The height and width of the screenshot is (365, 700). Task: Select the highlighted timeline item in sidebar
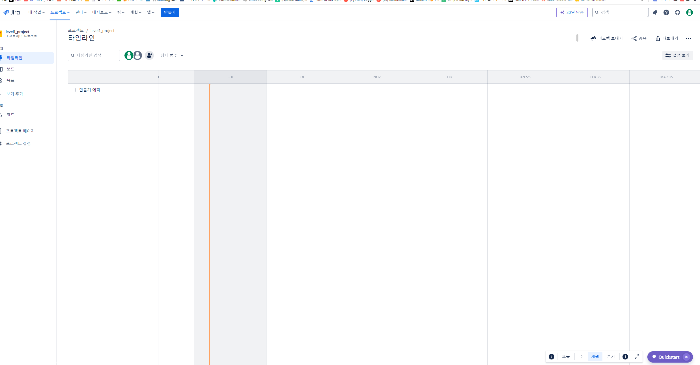(x=27, y=58)
